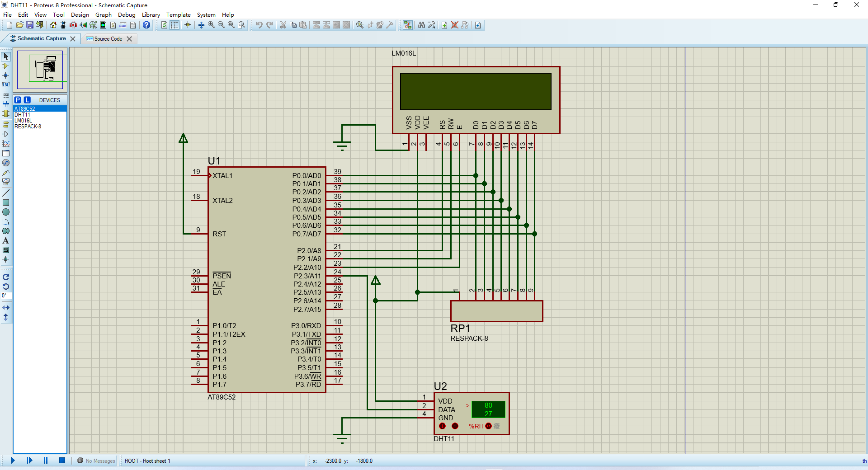Zoom in on the schematic

[x=212, y=25]
